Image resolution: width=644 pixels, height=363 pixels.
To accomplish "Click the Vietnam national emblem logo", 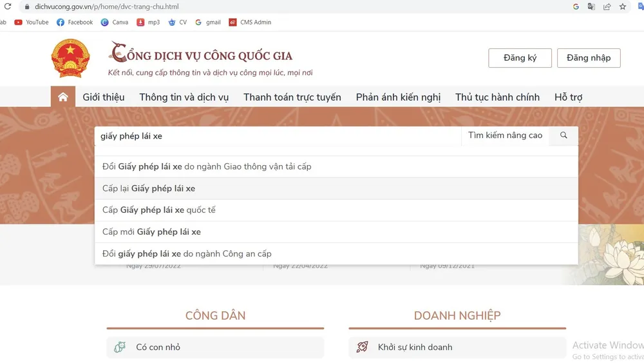I will (x=71, y=58).
